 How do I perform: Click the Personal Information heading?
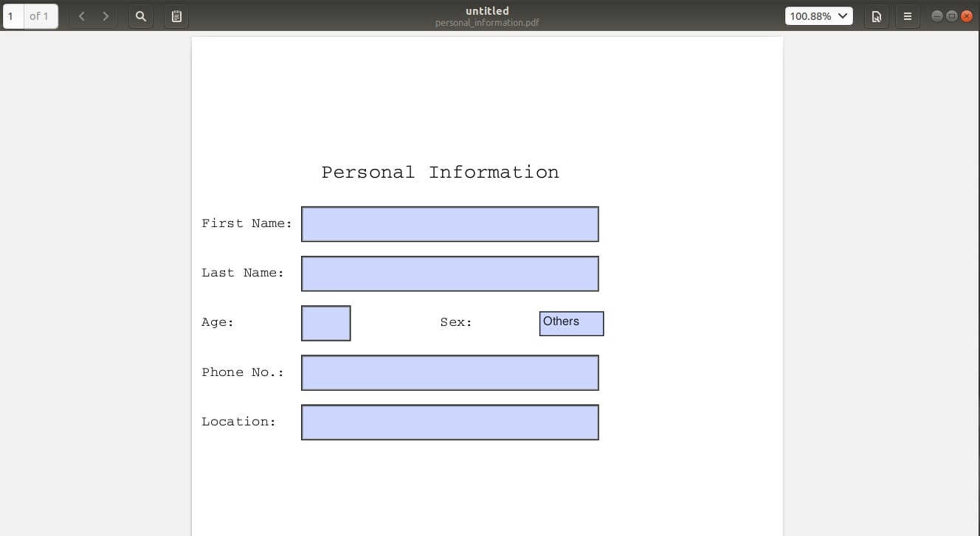click(x=441, y=173)
